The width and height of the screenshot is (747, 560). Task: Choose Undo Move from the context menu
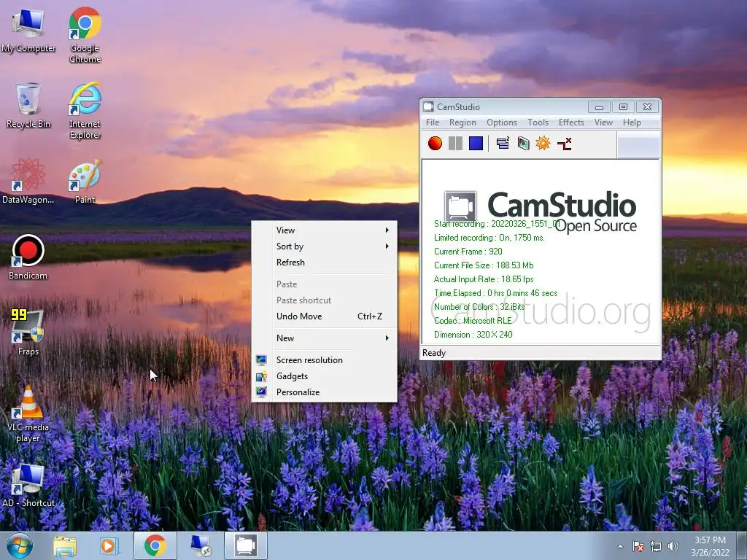[x=325, y=316]
